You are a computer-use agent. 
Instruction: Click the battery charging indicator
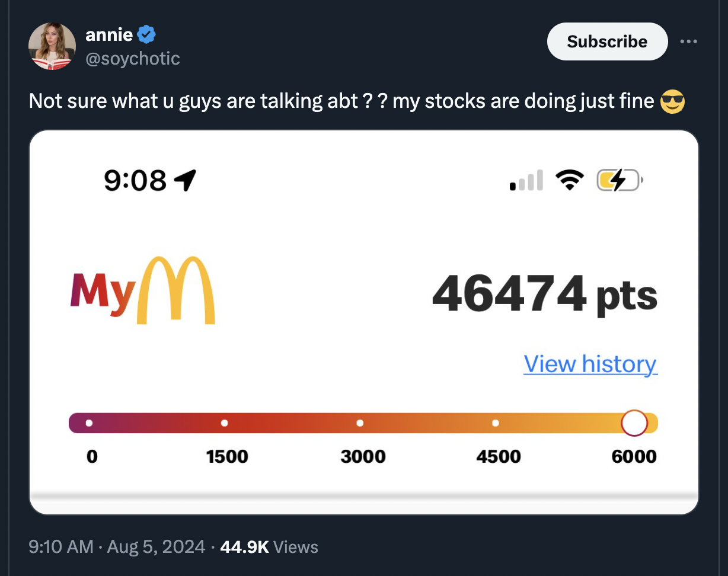(619, 180)
